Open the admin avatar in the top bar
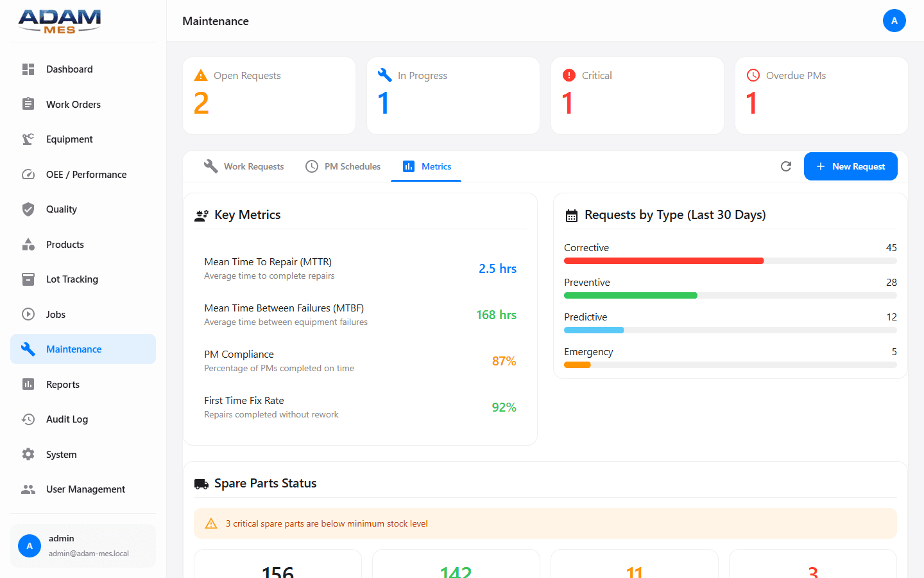 click(894, 21)
